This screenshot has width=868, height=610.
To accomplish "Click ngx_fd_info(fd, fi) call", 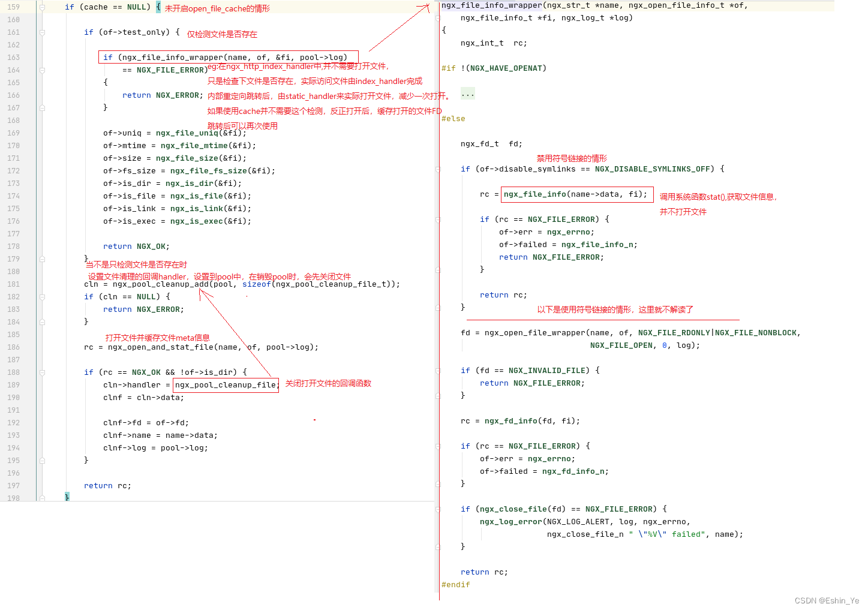I will pos(530,421).
